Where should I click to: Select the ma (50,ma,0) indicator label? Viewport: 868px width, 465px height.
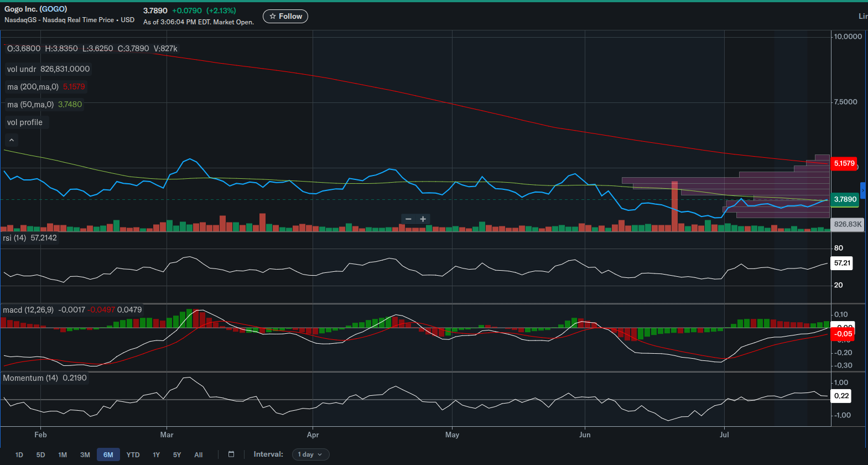(30, 105)
